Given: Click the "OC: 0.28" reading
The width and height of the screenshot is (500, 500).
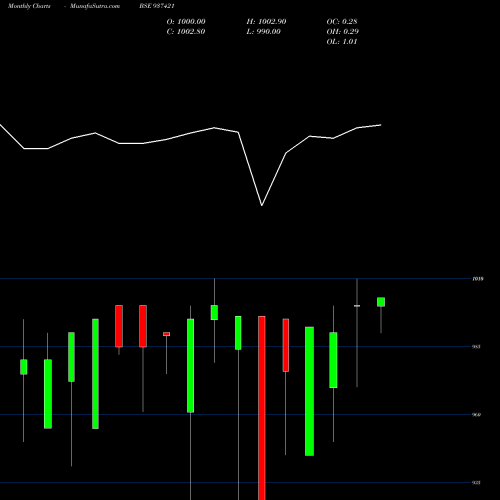Looking at the screenshot, I should click(342, 22).
